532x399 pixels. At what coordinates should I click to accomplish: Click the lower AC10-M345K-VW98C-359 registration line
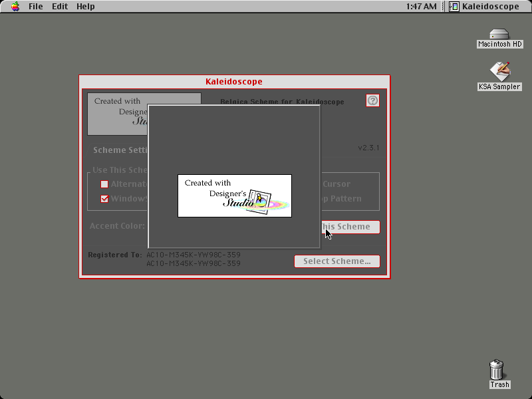[194, 263]
